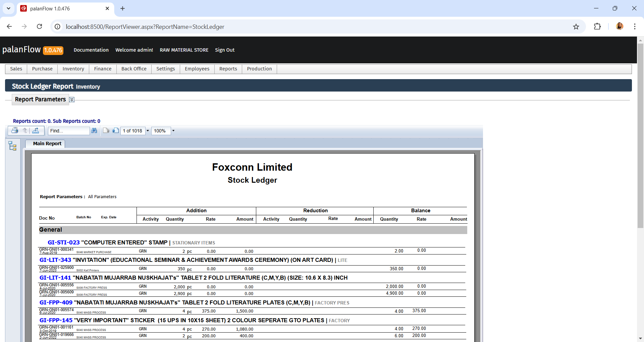Click doc number GRN-GN01-000341

tap(56, 249)
